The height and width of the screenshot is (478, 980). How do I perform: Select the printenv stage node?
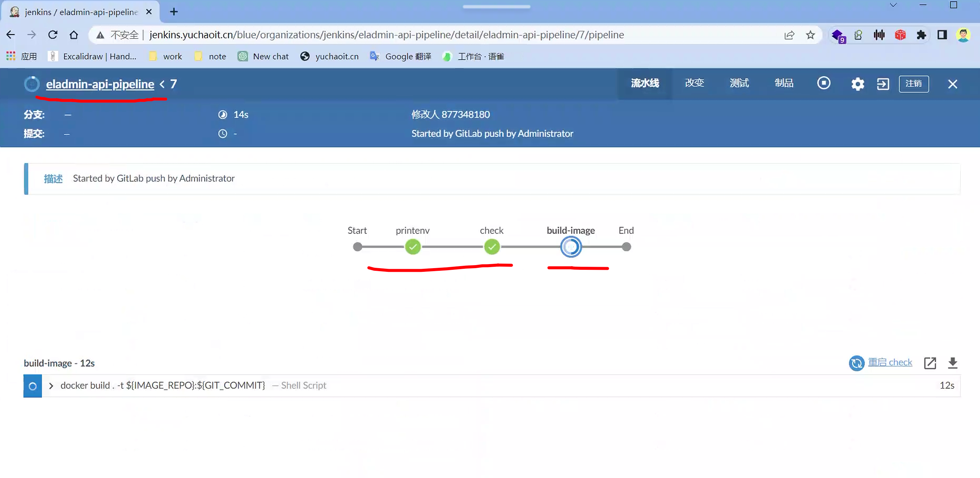point(413,247)
